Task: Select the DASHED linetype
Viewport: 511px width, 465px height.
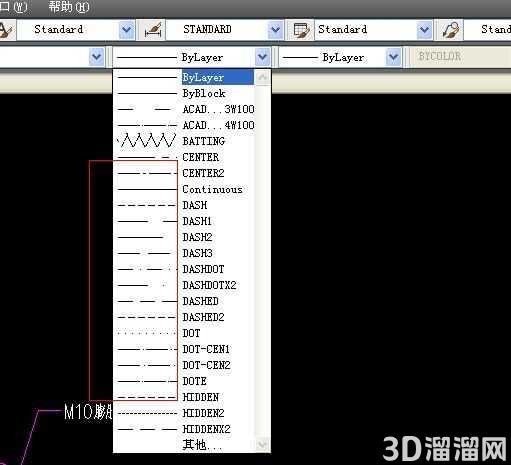Action: pyautogui.click(x=184, y=301)
